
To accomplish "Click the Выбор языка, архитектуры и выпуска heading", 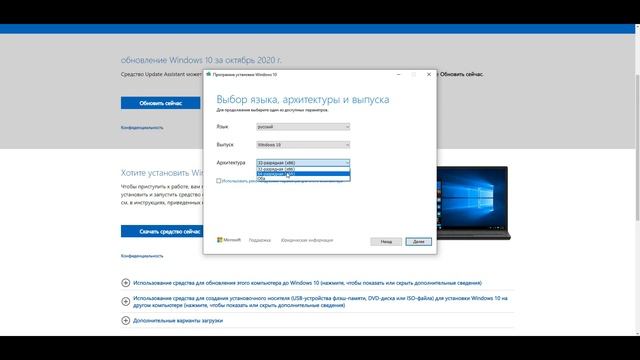I will 302,100.
